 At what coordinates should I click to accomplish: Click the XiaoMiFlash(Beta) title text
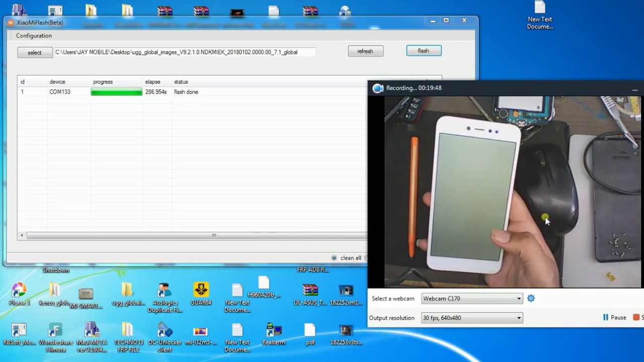pyautogui.click(x=40, y=23)
